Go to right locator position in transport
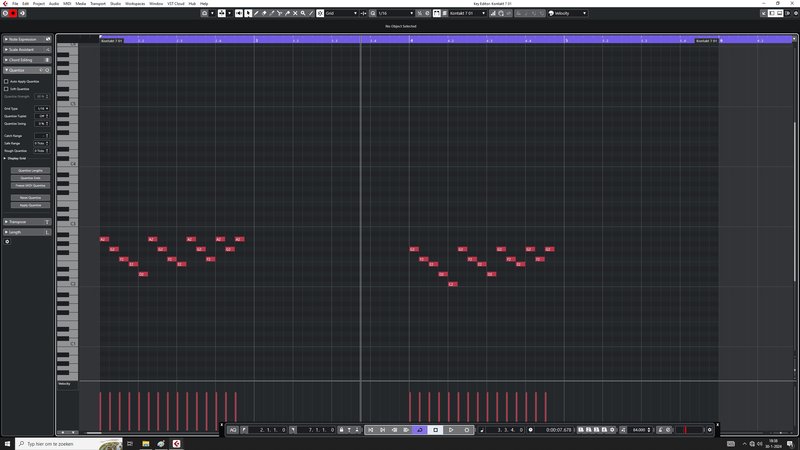Viewport: 800px width, 450px height. pos(293,430)
